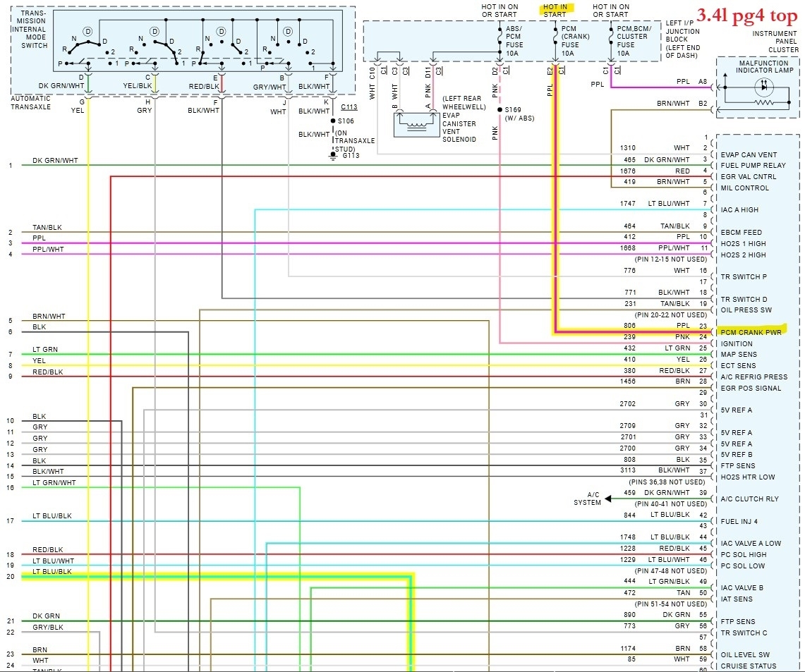Click the 'AUTOMATIC TRANSAXLE' label
Image resolution: width=805 pixels, height=672 pixels.
pyautogui.click(x=31, y=102)
